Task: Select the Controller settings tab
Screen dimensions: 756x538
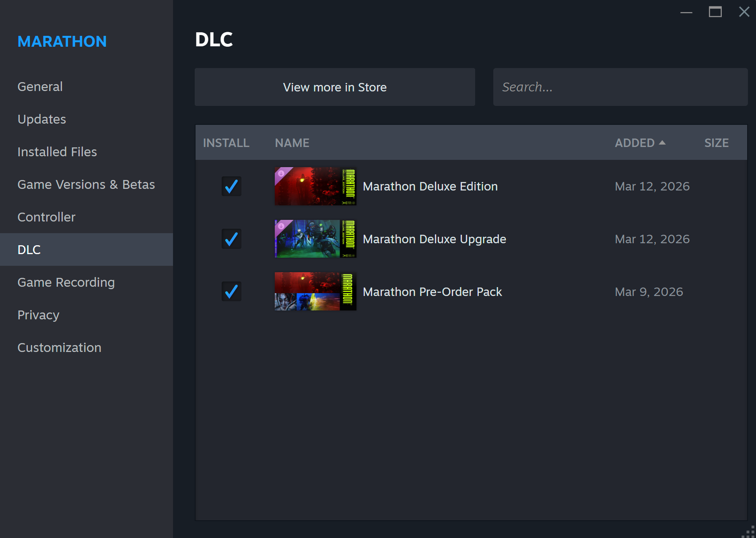Action: [47, 217]
